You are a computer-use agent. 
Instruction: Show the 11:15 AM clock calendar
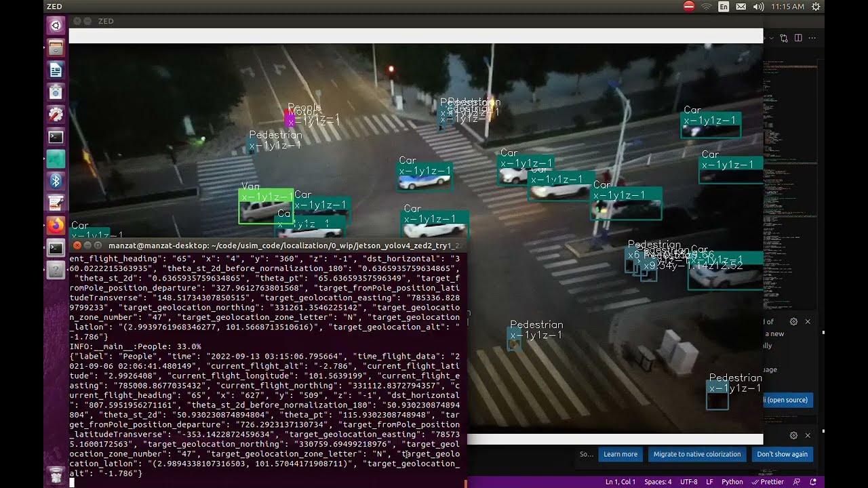click(787, 6)
